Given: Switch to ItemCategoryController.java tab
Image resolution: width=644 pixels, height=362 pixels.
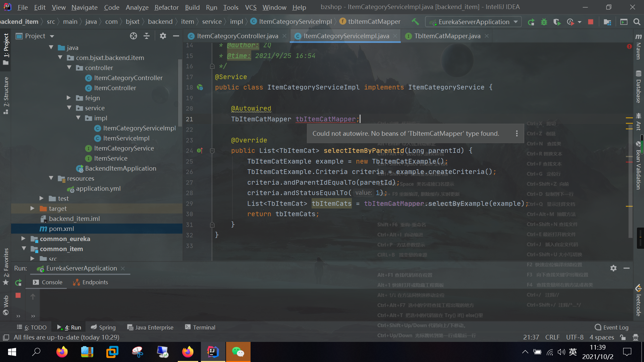Looking at the screenshot, I should (237, 36).
